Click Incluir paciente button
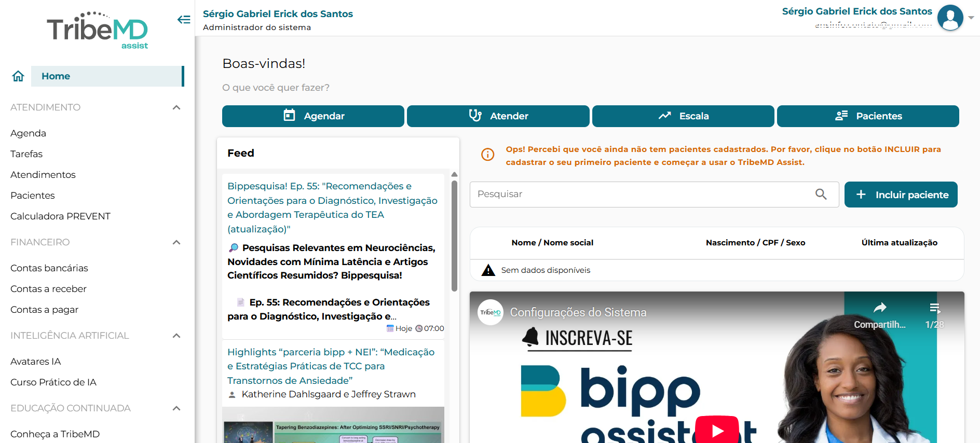Screen dimensions: 980x443 pyautogui.click(x=901, y=195)
